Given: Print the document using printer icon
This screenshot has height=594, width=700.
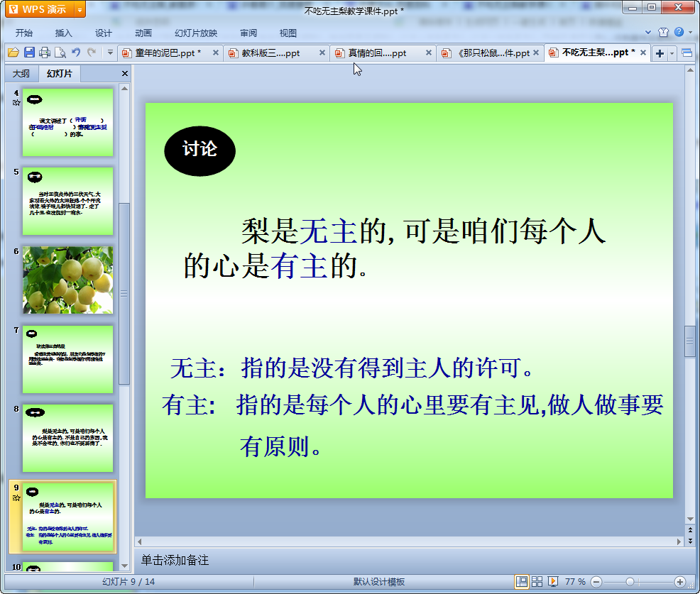Looking at the screenshot, I should [45, 53].
